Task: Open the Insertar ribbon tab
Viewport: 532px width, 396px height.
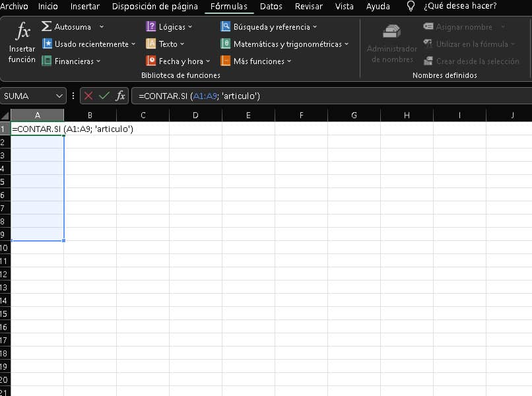Action: [x=84, y=7]
